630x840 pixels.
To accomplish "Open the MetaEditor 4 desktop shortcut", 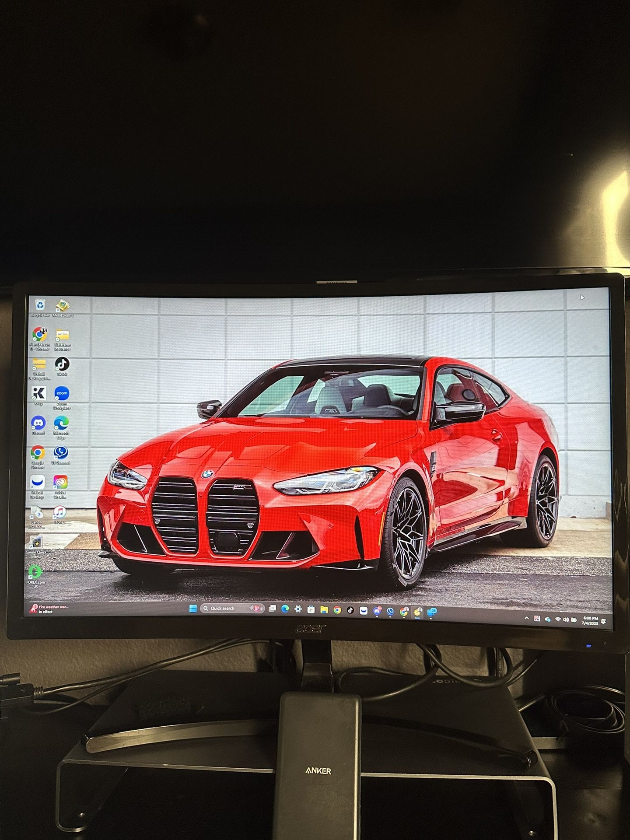I will 63,308.
